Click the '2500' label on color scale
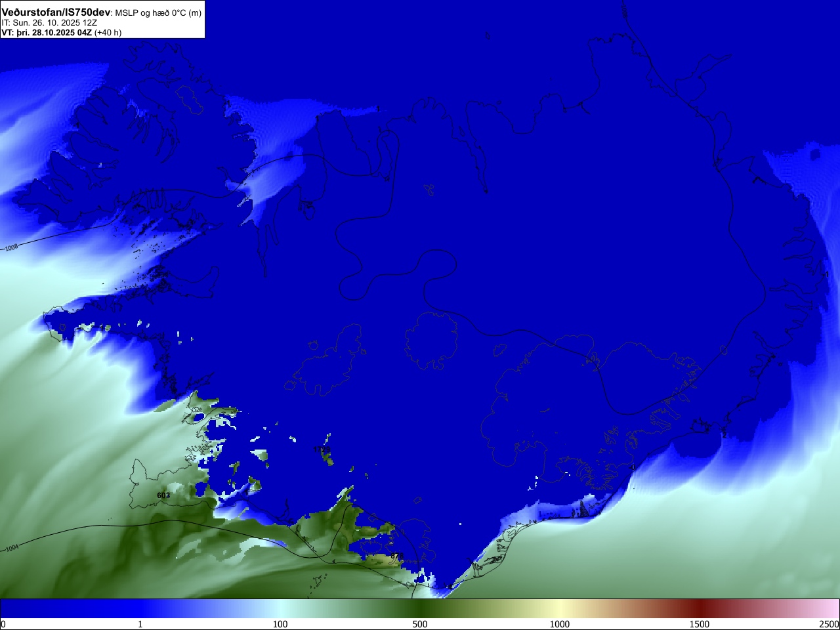 829,624
